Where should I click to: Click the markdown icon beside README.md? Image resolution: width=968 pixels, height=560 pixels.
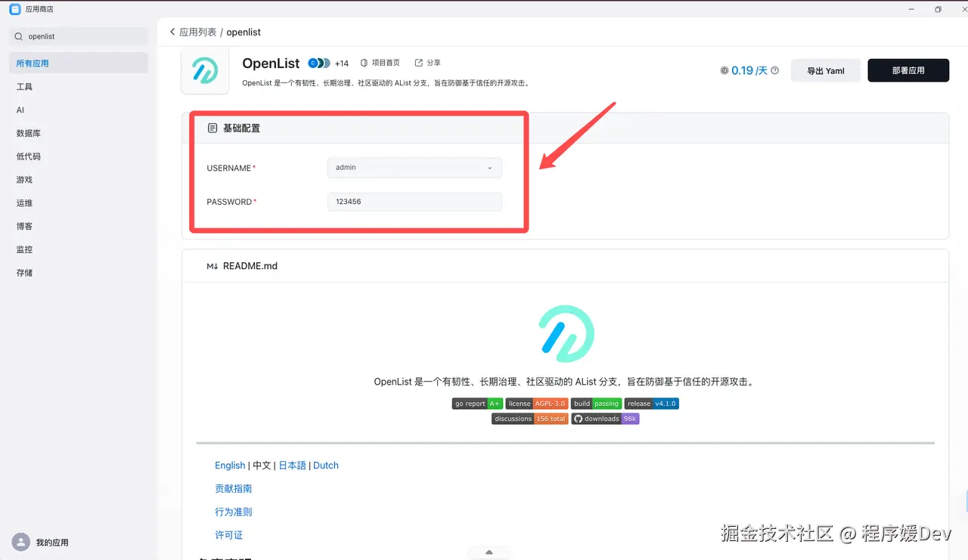pyautogui.click(x=213, y=266)
